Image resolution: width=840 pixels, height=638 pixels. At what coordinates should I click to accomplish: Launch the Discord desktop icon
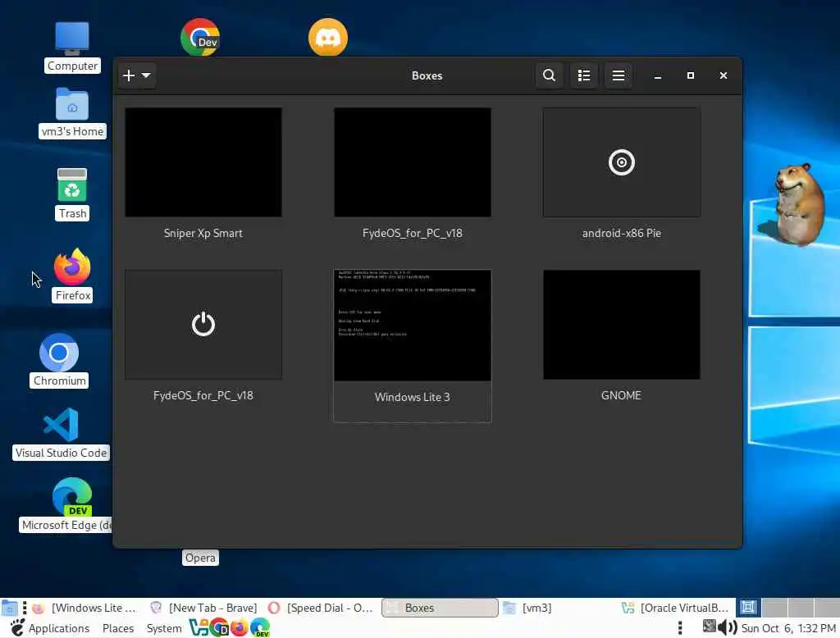pyautogui.click(x=328, y=37)
